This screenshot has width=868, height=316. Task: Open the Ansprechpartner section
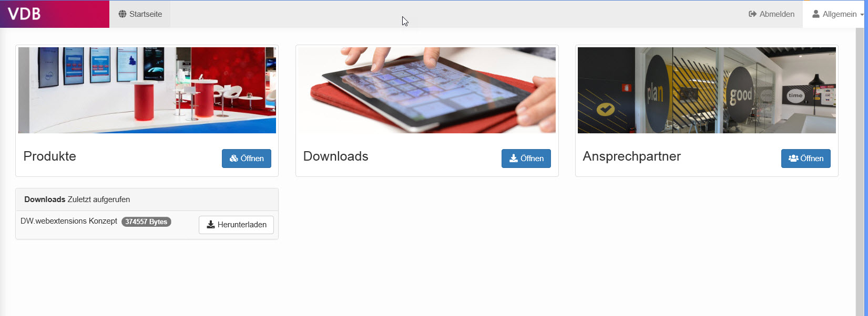[x=806, y=159]
